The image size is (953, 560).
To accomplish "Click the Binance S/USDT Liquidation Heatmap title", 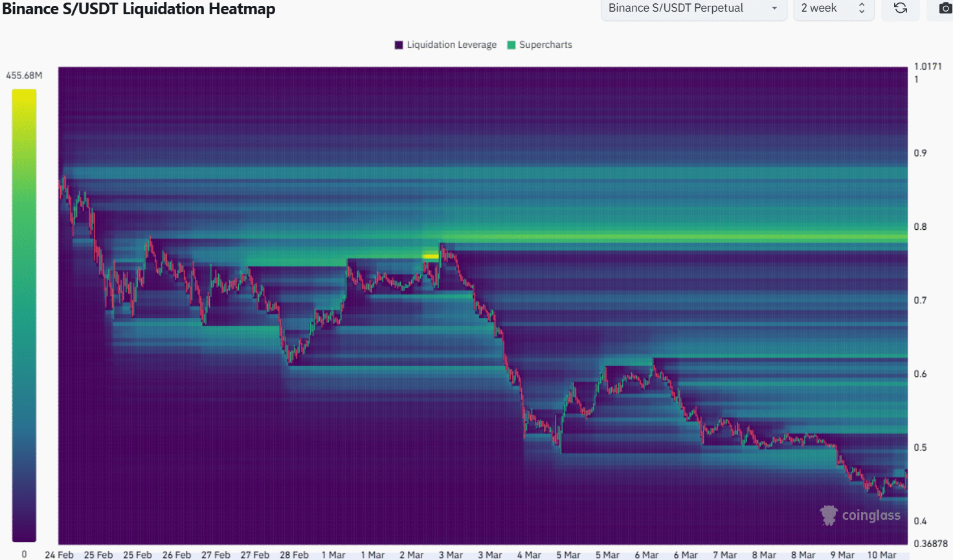I will tap(139, 9).
